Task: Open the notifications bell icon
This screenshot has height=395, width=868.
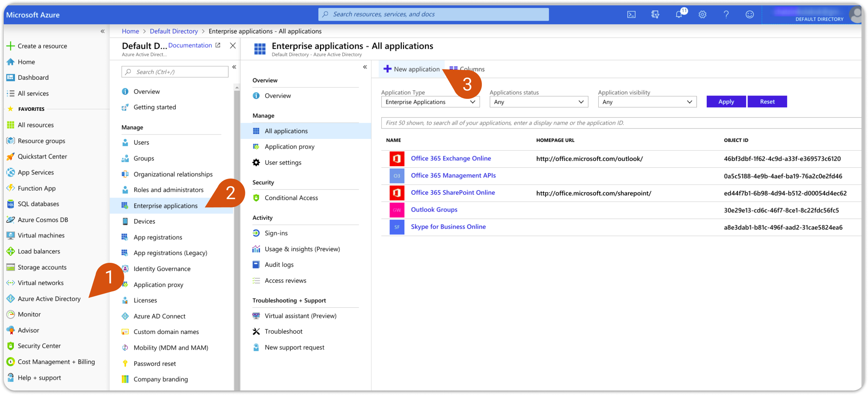Action: pyautogui.click(x=679, y=15)
